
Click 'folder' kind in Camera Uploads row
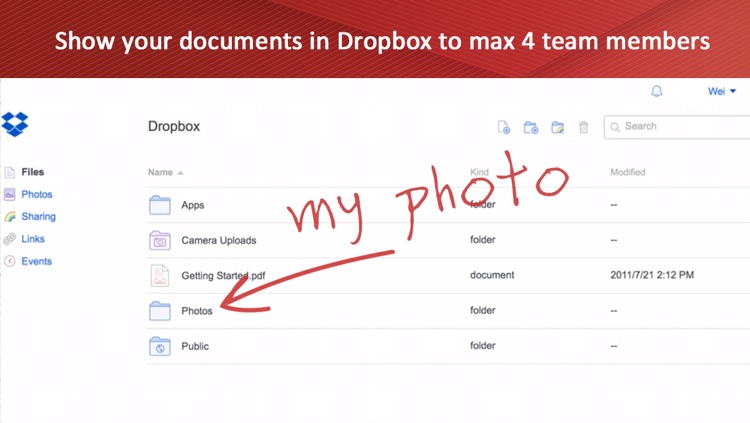tap(483, 240)
